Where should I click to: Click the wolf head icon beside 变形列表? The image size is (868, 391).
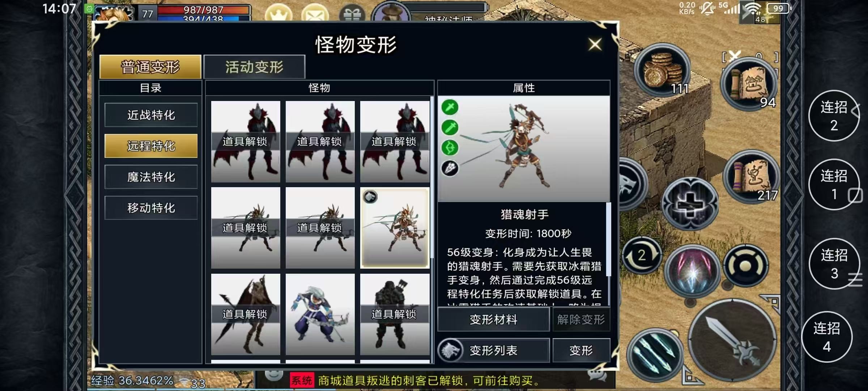coord(451,350)
